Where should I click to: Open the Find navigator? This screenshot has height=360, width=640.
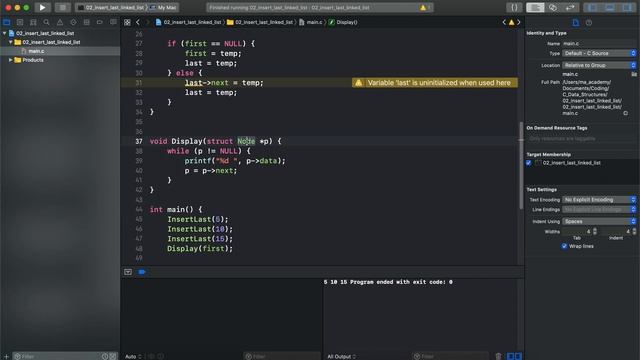(x=47, y=22)
